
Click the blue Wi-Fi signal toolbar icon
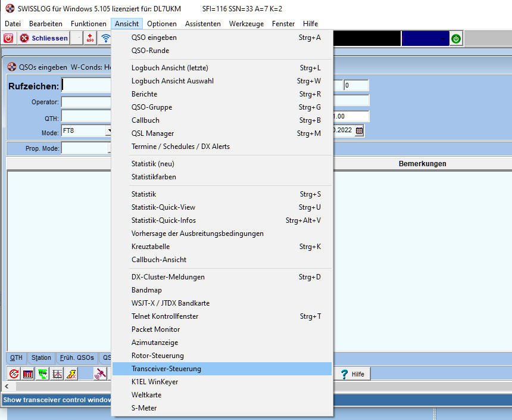(105, 38)
